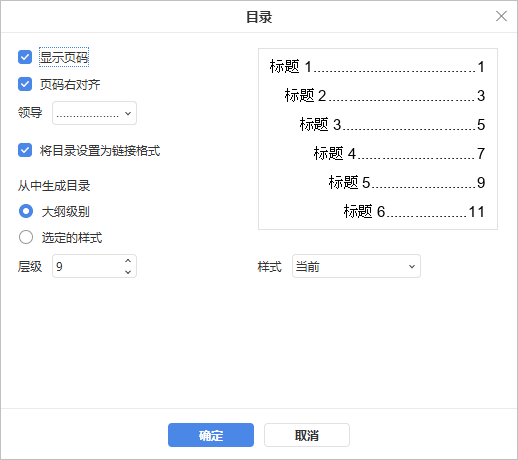
Task: Click the 从中生成目录 section label
Action: click(x=54, y=186)
